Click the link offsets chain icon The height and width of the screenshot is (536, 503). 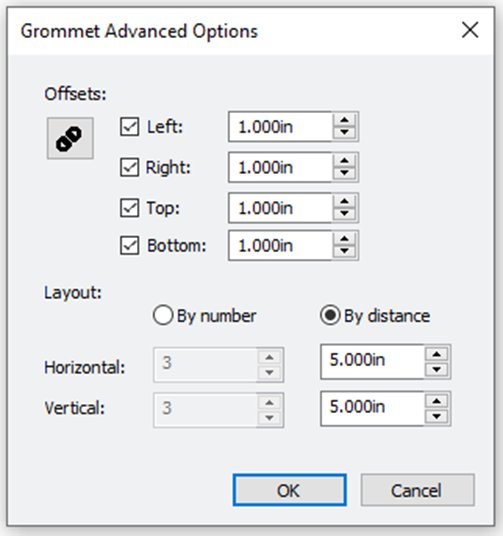(70, 138)
